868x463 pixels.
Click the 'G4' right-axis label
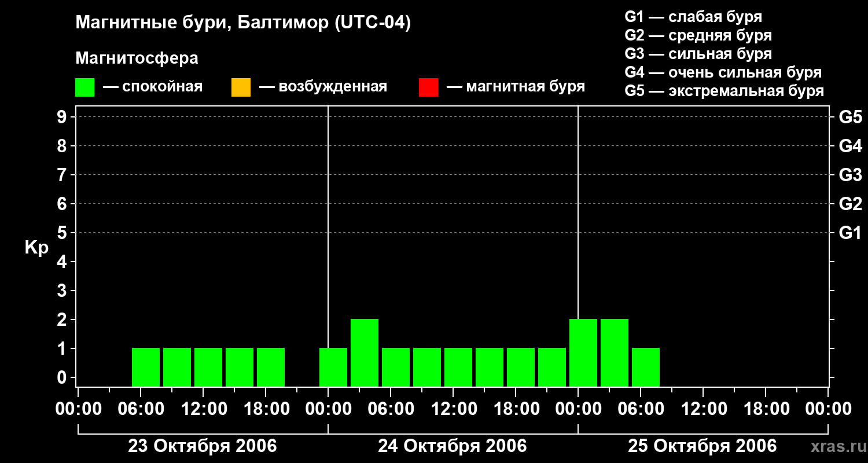(x=850, y=146)
